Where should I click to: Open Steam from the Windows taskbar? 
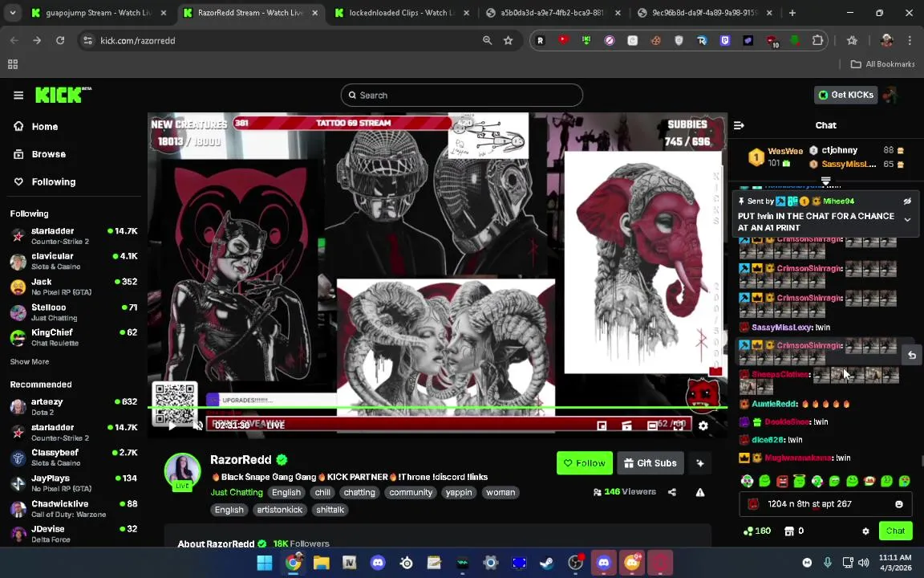pyautogui.click(x=547, y=563)
